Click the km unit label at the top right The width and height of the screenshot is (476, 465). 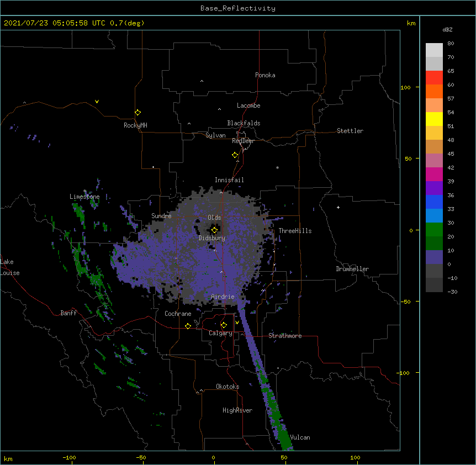tap(411, 23)
